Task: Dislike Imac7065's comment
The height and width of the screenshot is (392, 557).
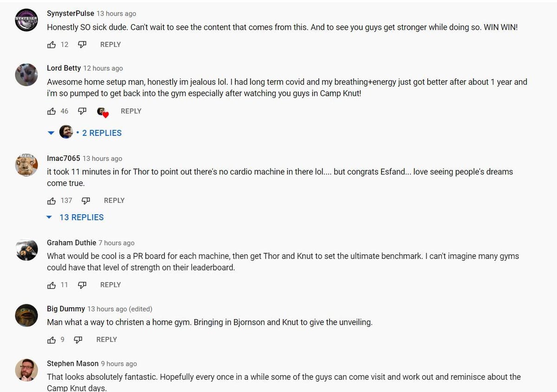Action: coord(86,201)
